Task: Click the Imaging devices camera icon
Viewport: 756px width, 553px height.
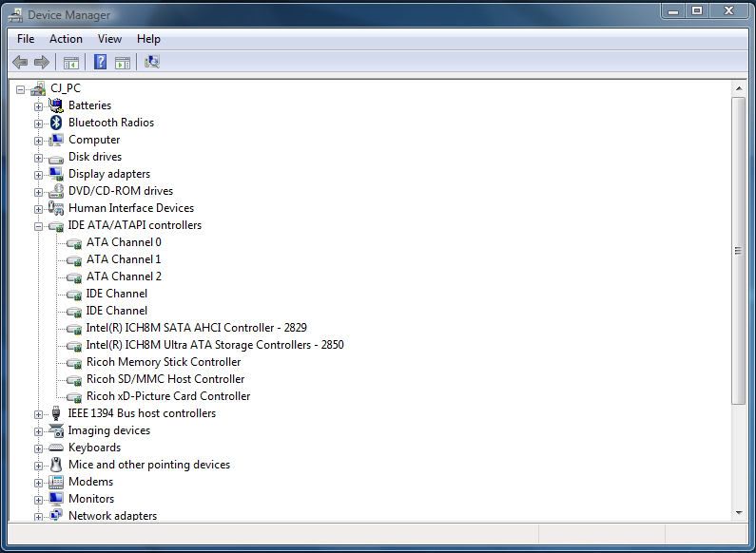Action: point(56,430)
